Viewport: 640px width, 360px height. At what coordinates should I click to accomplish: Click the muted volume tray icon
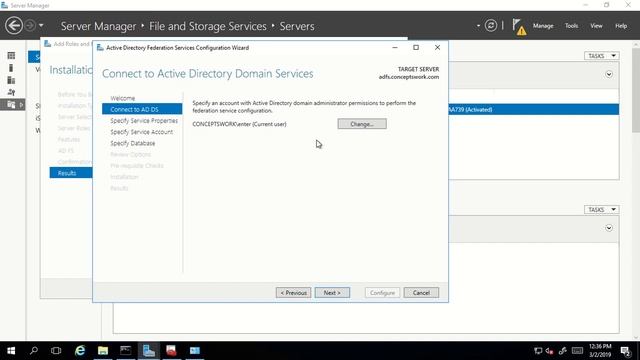pyautogui.click(x=550, y=351)
